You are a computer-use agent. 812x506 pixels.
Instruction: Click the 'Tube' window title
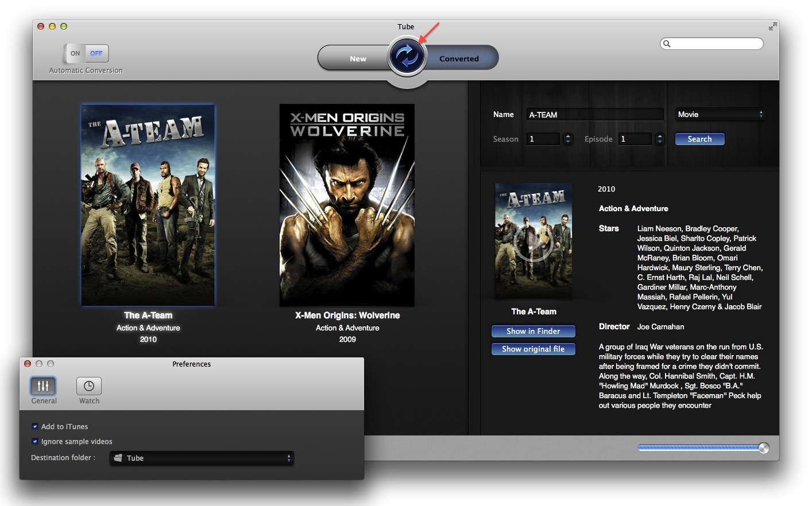coord(406,26)
